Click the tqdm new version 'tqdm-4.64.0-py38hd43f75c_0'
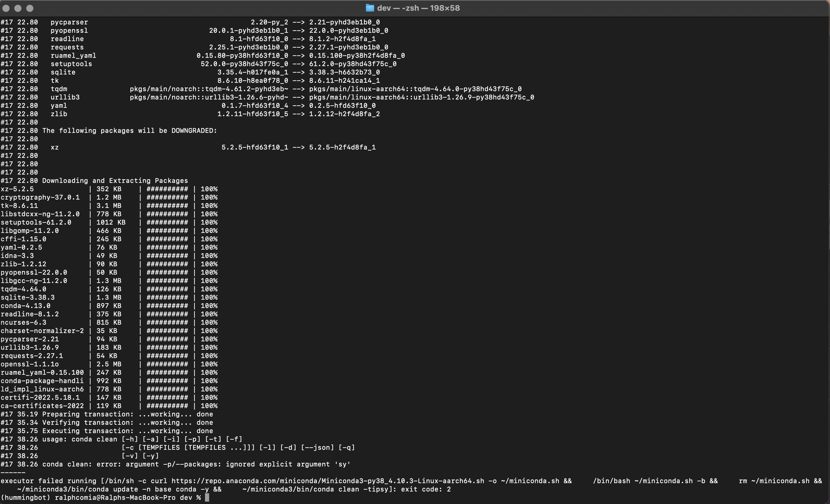The width and height of the screenshot is (830, 504). pyautogui.click(x=467, y=89)
